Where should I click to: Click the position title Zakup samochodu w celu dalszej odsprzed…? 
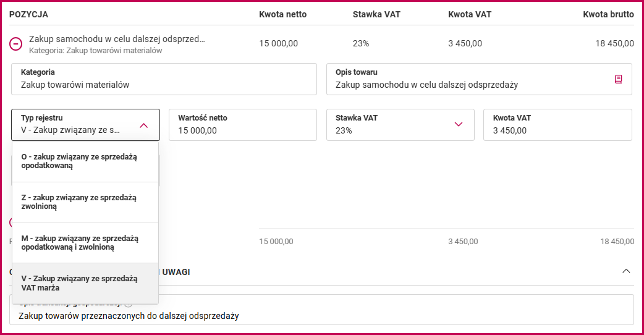pos(117,39)
